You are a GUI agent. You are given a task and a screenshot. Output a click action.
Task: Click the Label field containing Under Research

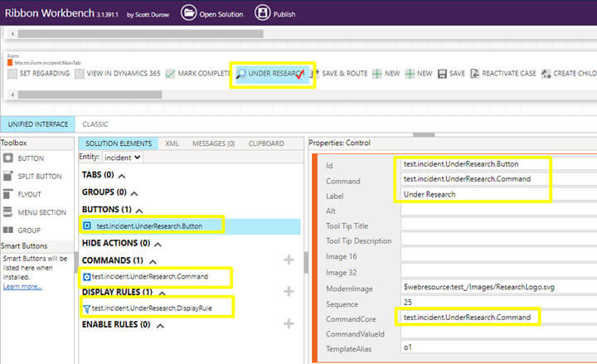(474, 194)
